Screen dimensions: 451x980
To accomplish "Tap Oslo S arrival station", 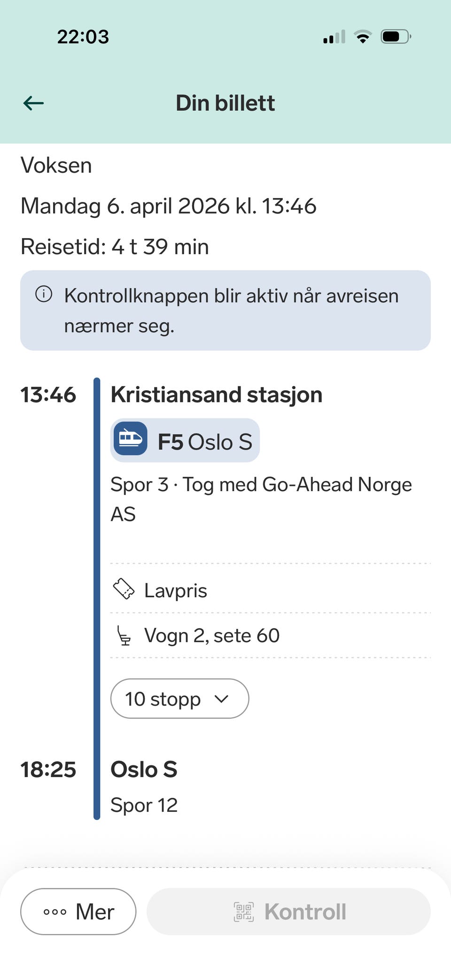I will tap(144, 769).
